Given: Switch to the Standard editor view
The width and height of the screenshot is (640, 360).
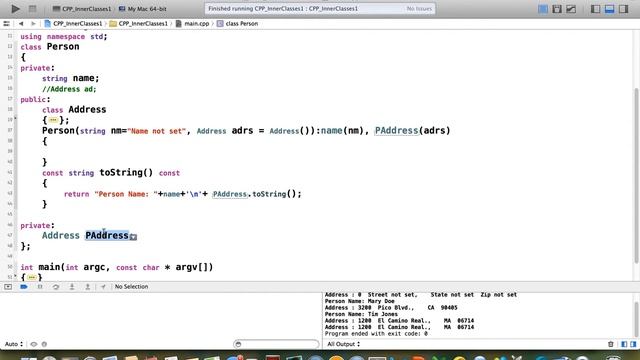Looking at the screenshot, I should pos(542,9).
